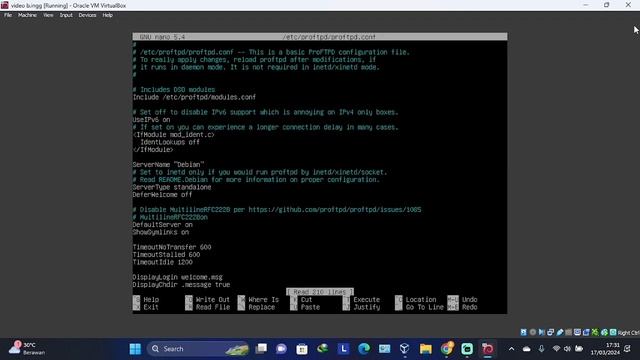Open the Help menu
Viewport: 640px width, 360px height.
[x=107, y=15]
